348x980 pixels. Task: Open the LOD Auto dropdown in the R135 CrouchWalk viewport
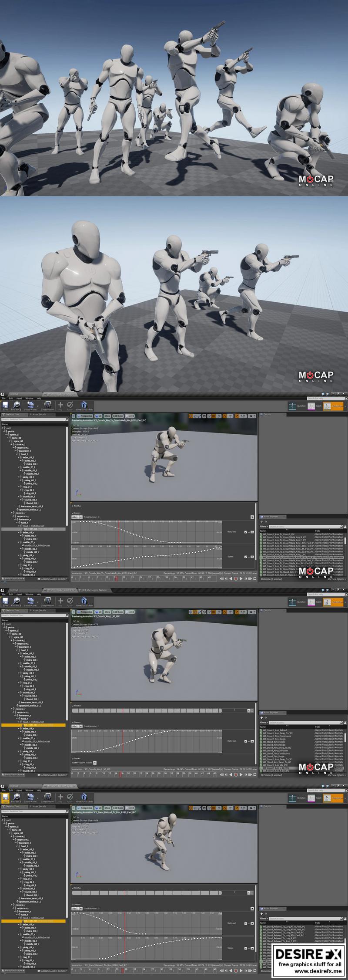pos(118,416)
